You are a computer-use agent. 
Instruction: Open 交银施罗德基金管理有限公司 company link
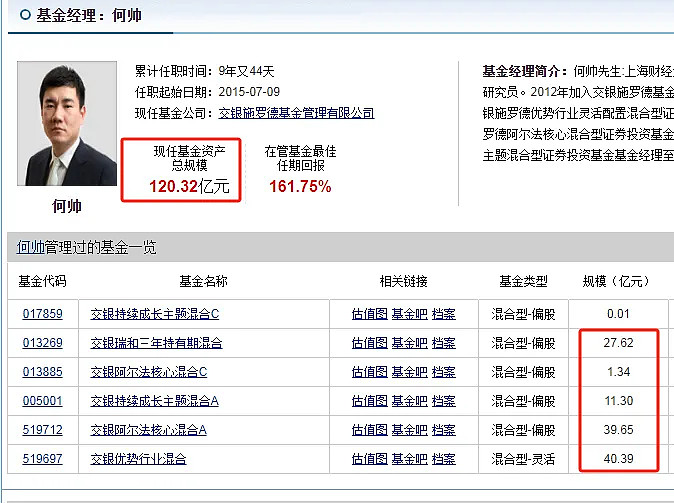(x=296, y=113)
